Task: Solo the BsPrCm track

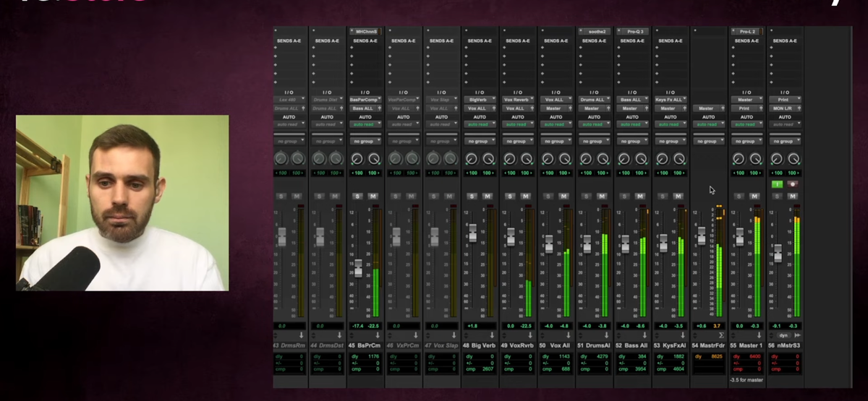Action: (x=357, y=197)
